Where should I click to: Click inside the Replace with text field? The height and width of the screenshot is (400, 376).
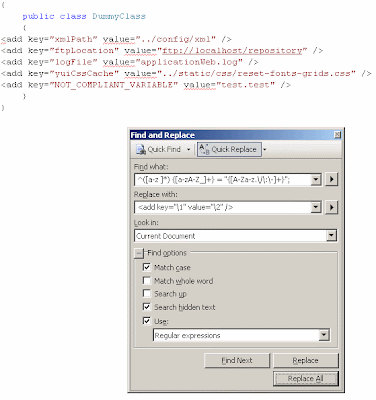(x=223, y=207)
